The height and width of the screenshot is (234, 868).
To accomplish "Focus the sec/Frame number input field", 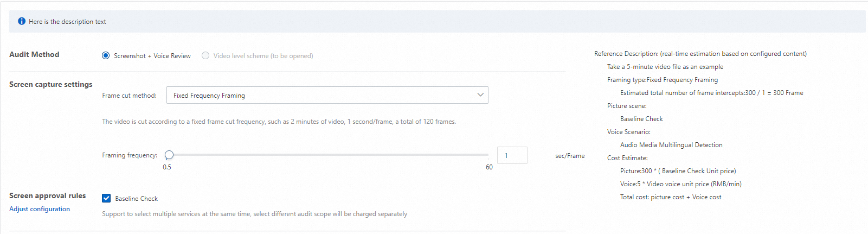I will coord(512,155).
